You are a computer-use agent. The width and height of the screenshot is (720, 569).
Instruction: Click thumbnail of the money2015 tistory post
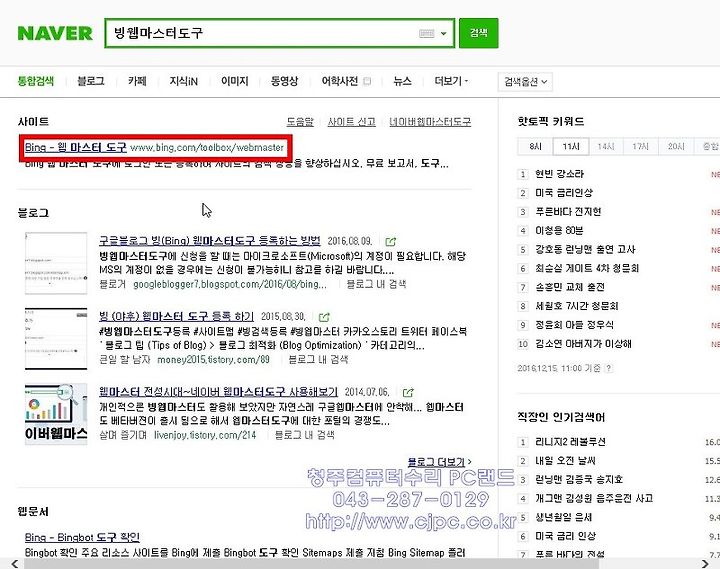pos(56,339)
